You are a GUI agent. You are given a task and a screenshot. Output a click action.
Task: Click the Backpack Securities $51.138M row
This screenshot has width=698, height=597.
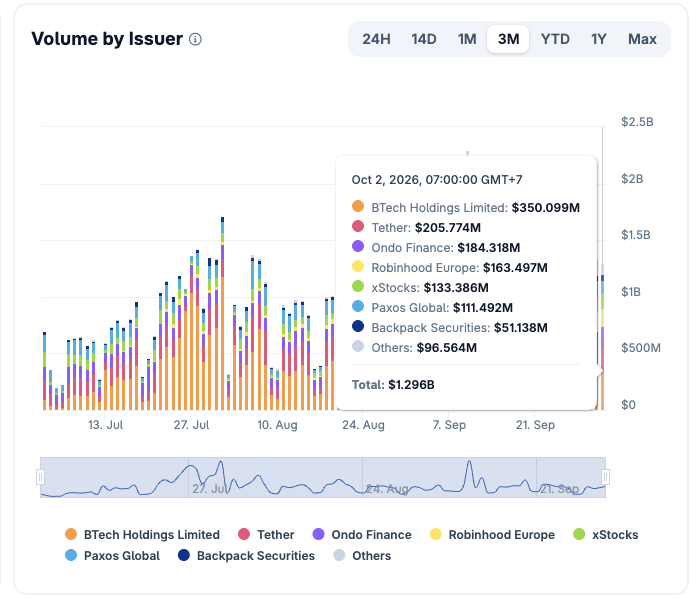[x=450, y=328]
